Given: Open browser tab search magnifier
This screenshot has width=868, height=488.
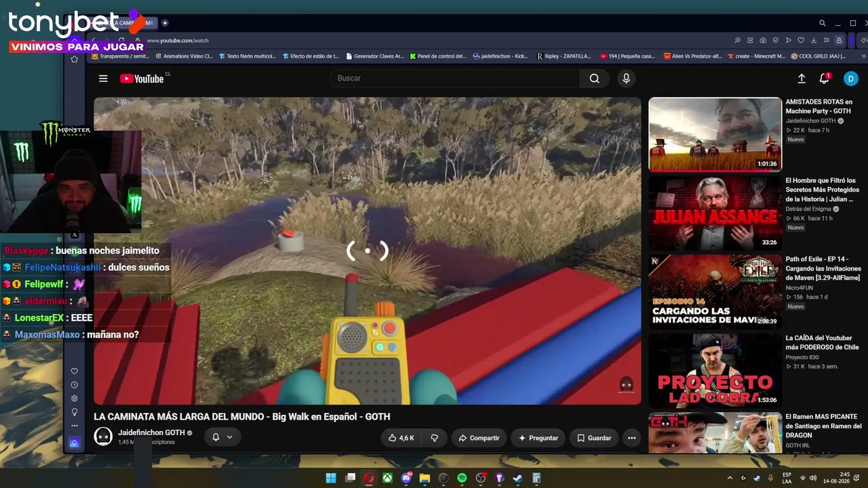Looking at the screenshot, I should (823, 23).
